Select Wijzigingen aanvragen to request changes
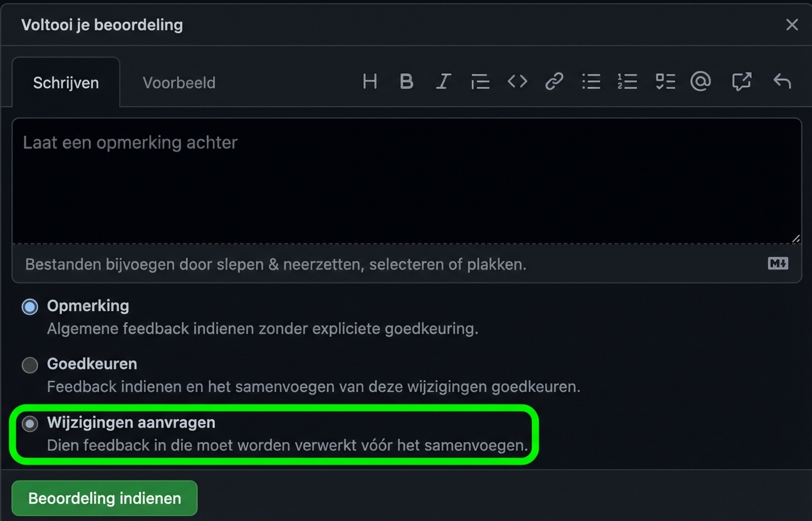The height and width of the screenshot is (521, 812). (x=29, y=424)
